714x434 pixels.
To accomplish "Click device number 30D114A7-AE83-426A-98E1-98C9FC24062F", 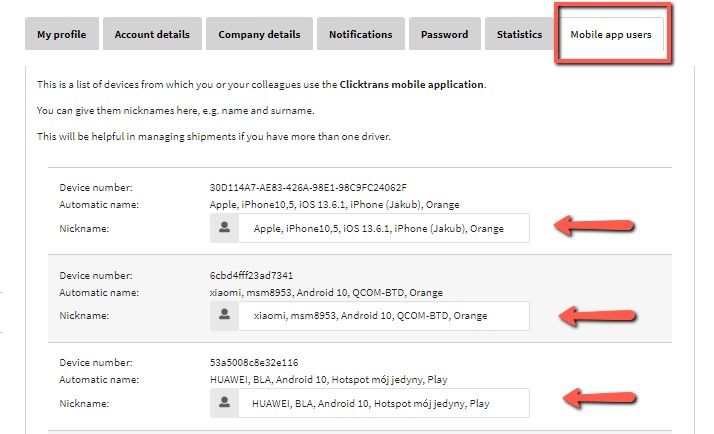I will click(x=308, y=188).
